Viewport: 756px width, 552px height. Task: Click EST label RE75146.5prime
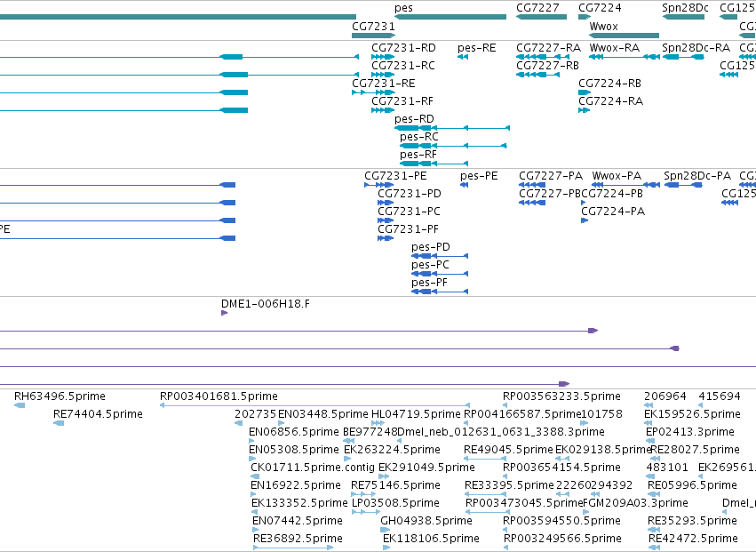click(396, 486)
